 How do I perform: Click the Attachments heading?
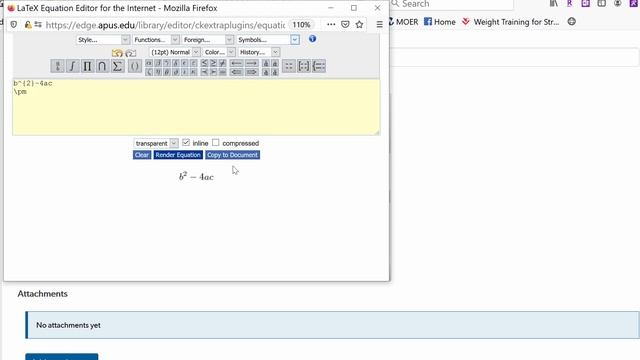42,294
